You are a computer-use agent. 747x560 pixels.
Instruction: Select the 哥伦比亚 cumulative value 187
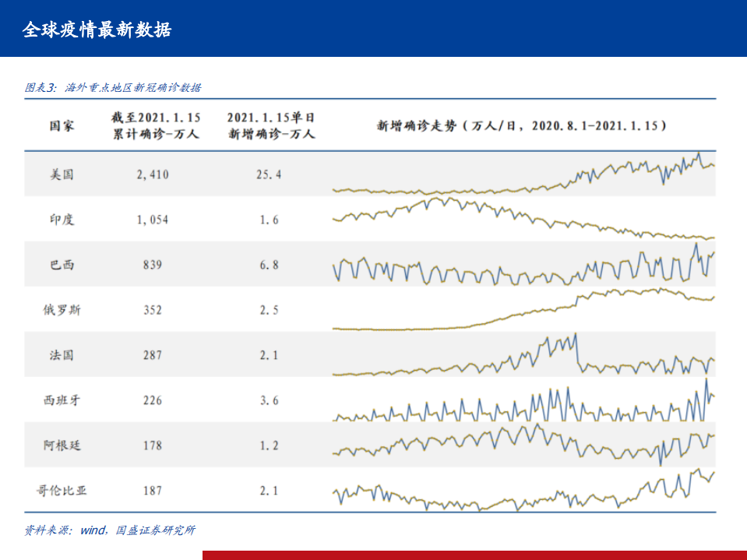coord(153,491)
